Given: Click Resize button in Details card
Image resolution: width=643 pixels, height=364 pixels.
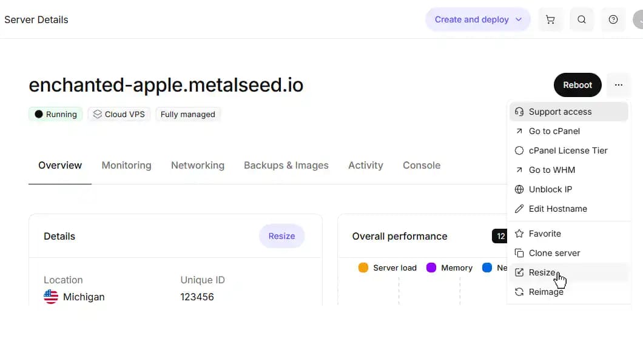Looking at the screenshot, I should (x=281, y=236).
